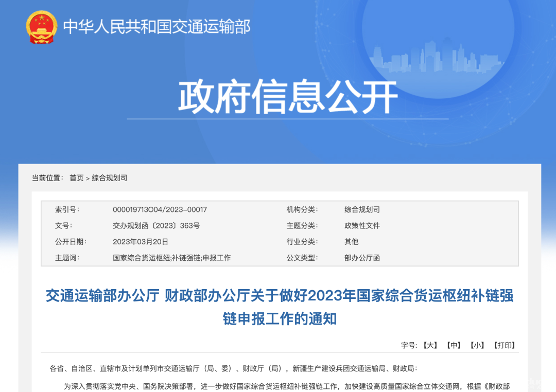
Task: Open the 首页 breadcrumb link
Action: point(77,179)
